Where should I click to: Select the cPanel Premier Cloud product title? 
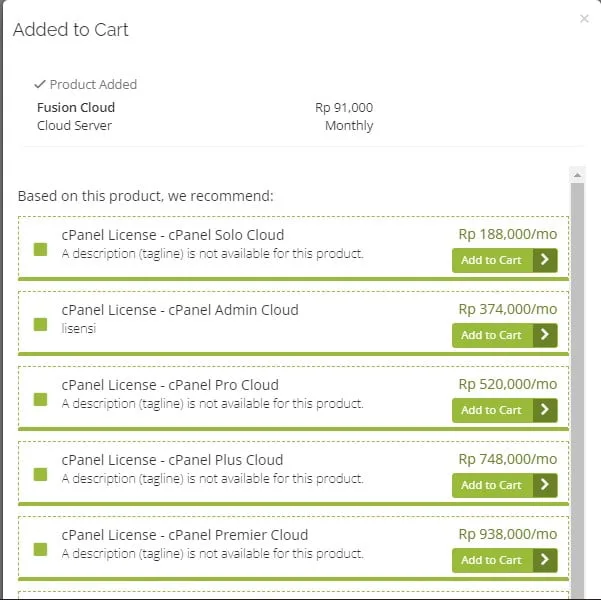coord(184,535)
